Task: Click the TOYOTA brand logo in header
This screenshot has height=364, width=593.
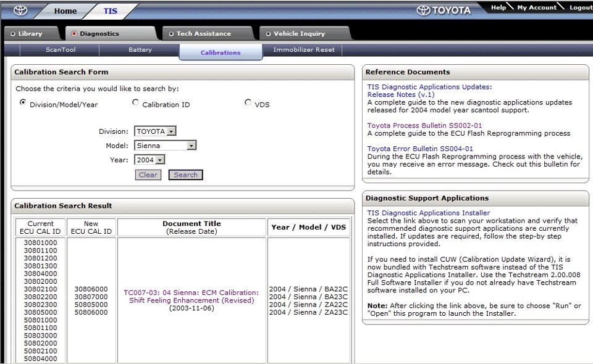Action: click(x=444, y=10)
